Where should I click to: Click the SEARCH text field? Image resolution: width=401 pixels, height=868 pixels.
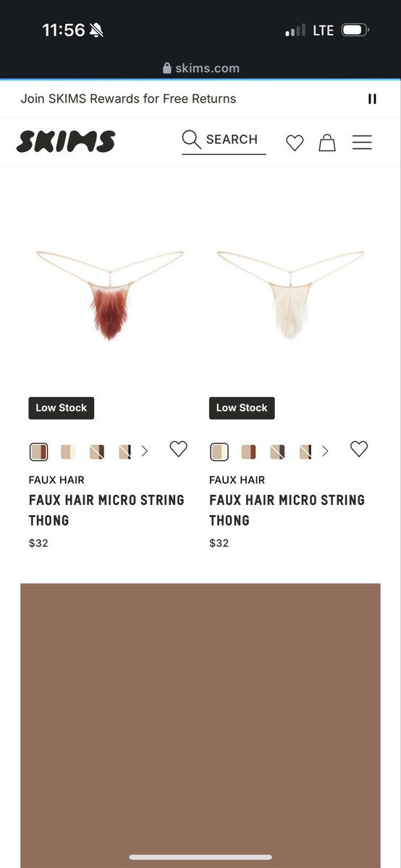pos(224,140)
